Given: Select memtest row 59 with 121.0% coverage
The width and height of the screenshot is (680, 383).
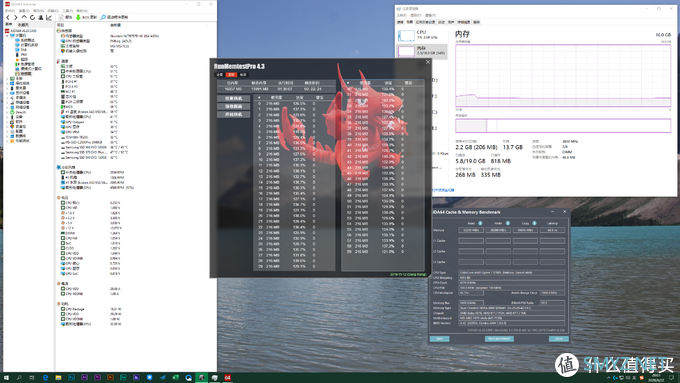Looking at the screenshot, I should 382,252.
